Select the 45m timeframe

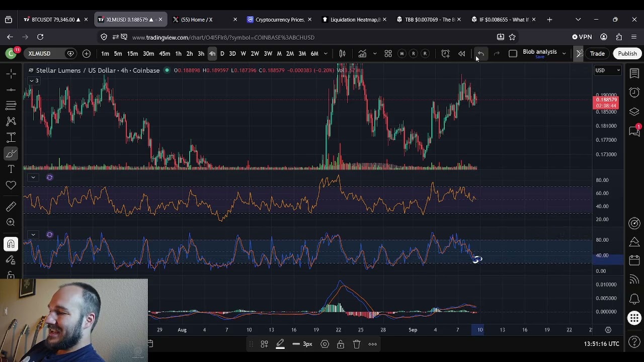coord(165,53)
